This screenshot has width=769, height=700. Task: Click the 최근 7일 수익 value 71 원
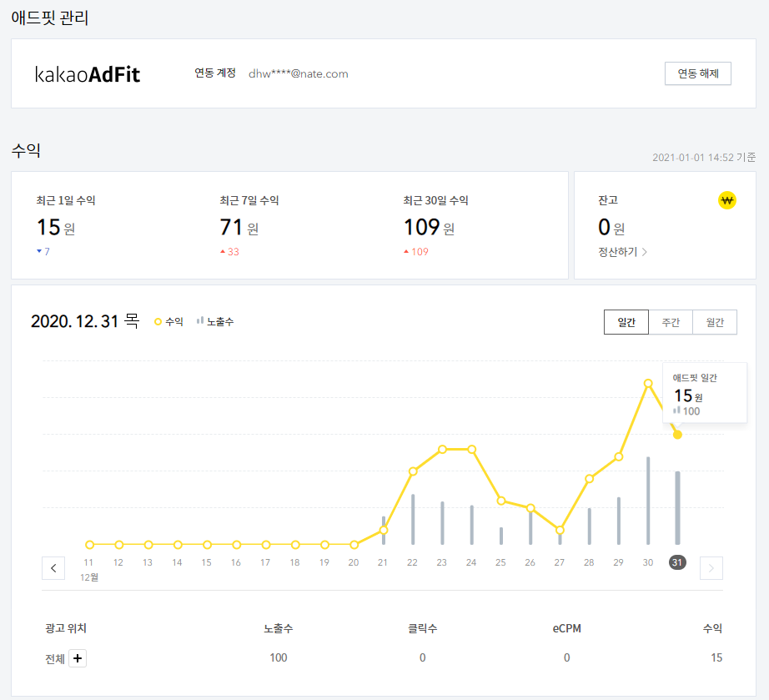click(239, 228)
